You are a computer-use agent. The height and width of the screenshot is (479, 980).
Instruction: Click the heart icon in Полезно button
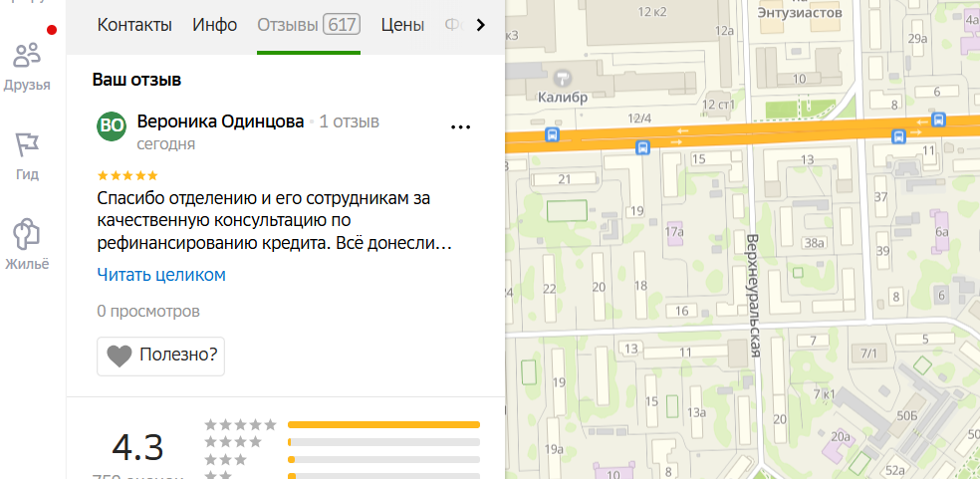(120, 356)
